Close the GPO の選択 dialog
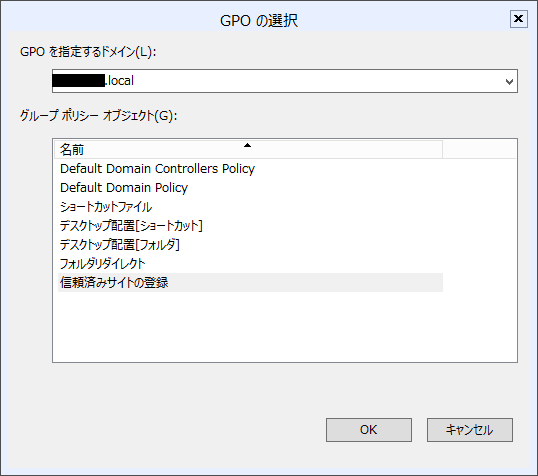Viewport: 538px width, 476px height. click(x=518, y=19)
